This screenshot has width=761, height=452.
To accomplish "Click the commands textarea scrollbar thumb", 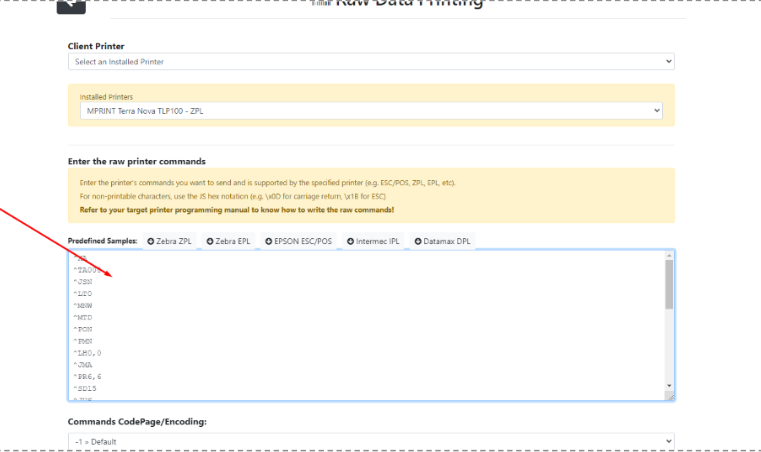I will 669,285.
